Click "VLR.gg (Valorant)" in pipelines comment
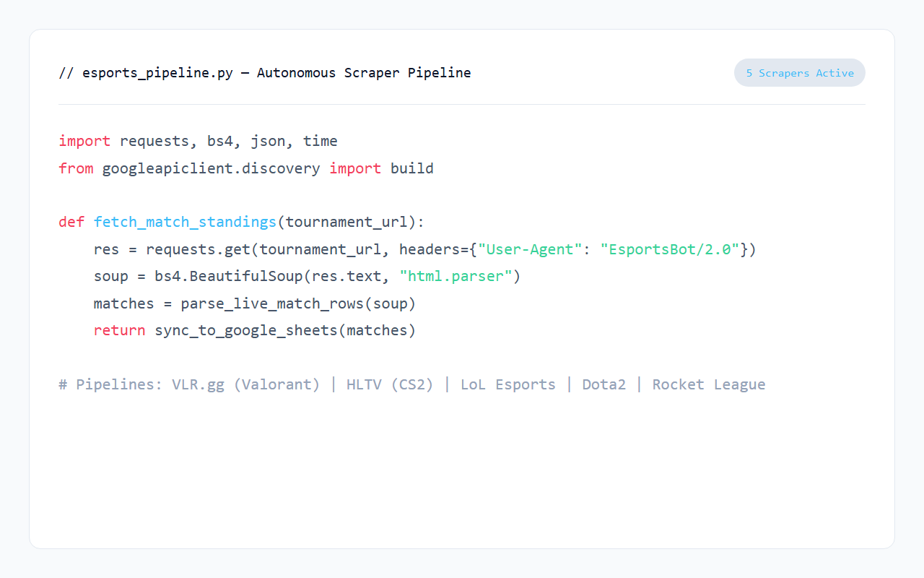 (x=246, y=384)
